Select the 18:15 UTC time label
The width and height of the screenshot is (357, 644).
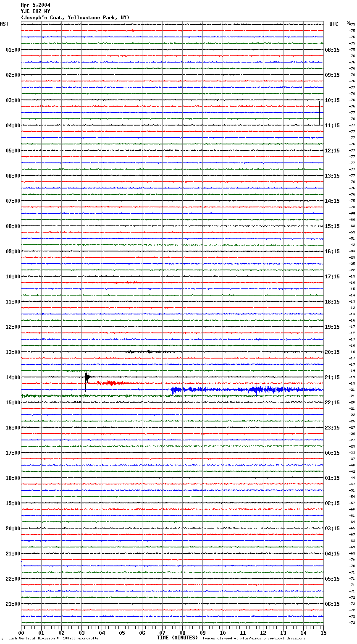point(332,302)
